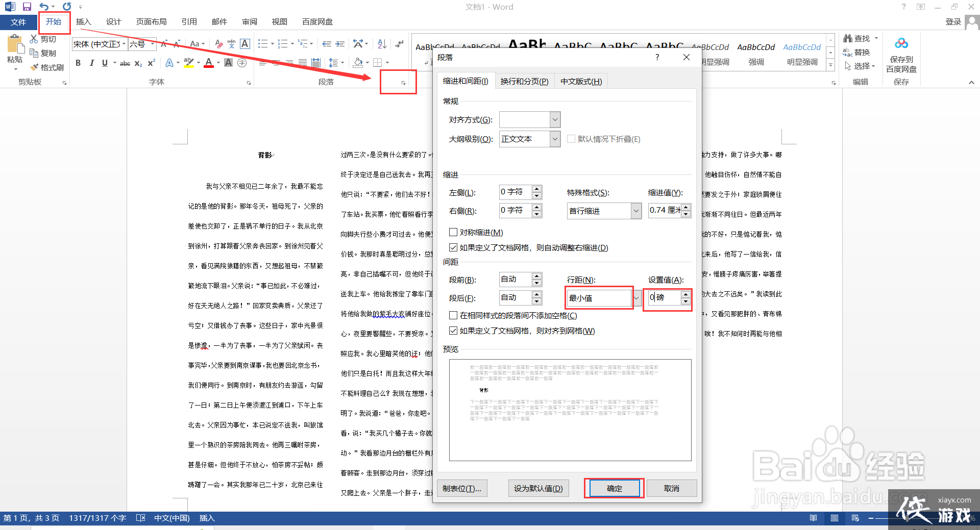The height and width of the screenshot is (530, 980).
Task: Click the Bold formatting icon
Action: point(78,63)
